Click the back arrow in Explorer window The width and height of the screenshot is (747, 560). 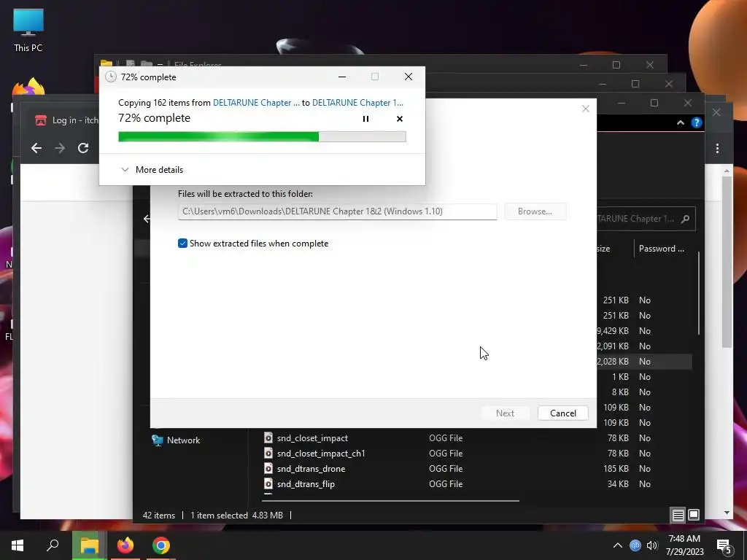coord(146,219)
